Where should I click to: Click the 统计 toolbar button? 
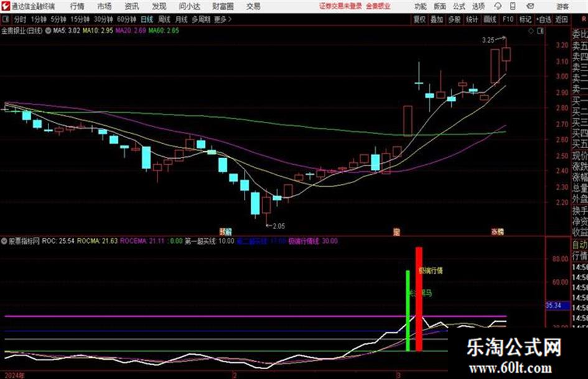click(x=472, y=19)
